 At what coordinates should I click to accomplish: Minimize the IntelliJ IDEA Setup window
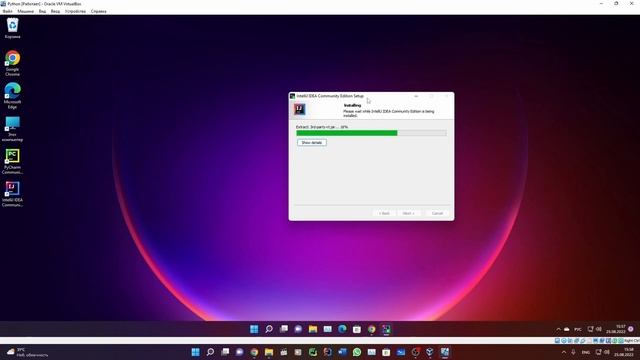[x=416, y=96]
